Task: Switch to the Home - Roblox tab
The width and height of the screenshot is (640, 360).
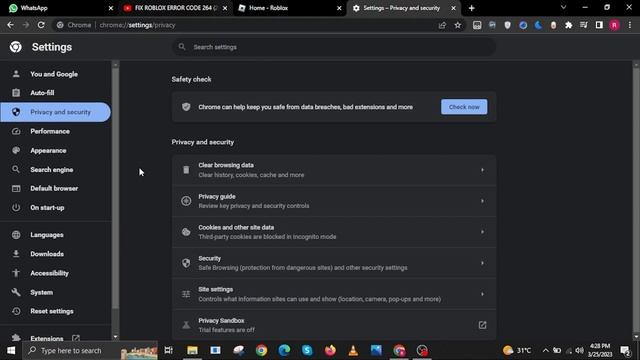Action: pyautogui.click(x=290, y=8)
